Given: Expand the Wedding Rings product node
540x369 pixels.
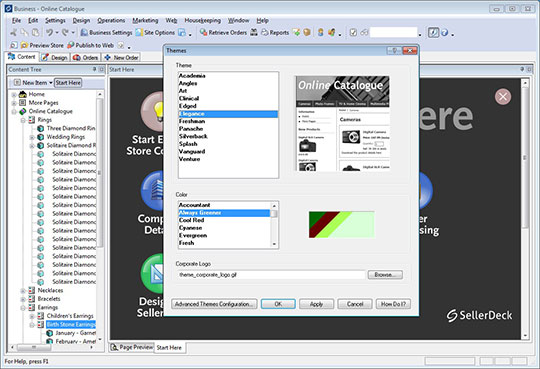Looking at the screenshot, I should 32,137.
